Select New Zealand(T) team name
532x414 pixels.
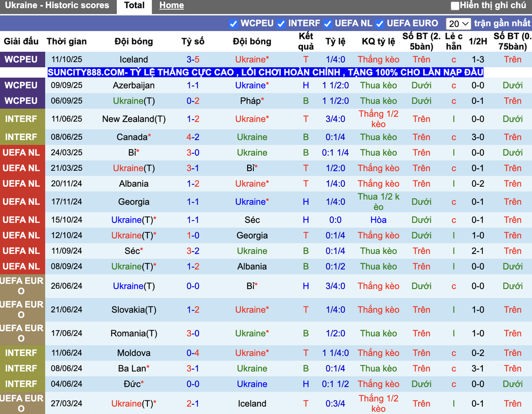[134, 119]
